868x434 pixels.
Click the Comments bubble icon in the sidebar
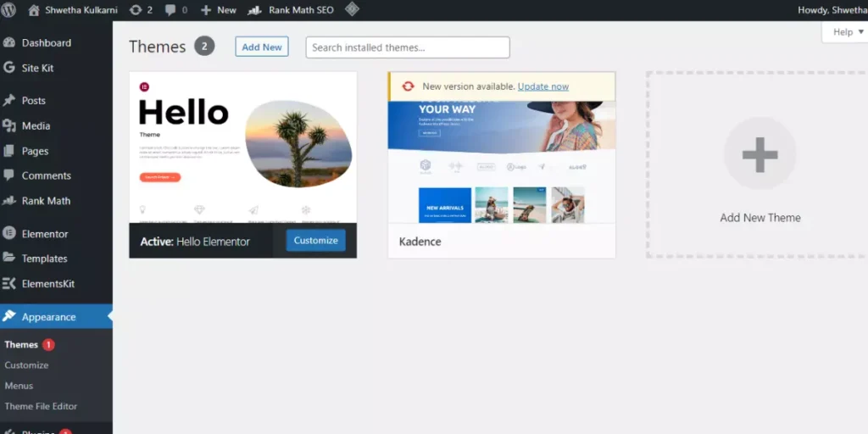pos(8,175)
